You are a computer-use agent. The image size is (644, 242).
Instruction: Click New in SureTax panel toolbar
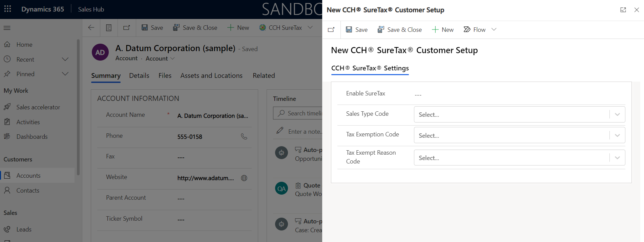443,30
